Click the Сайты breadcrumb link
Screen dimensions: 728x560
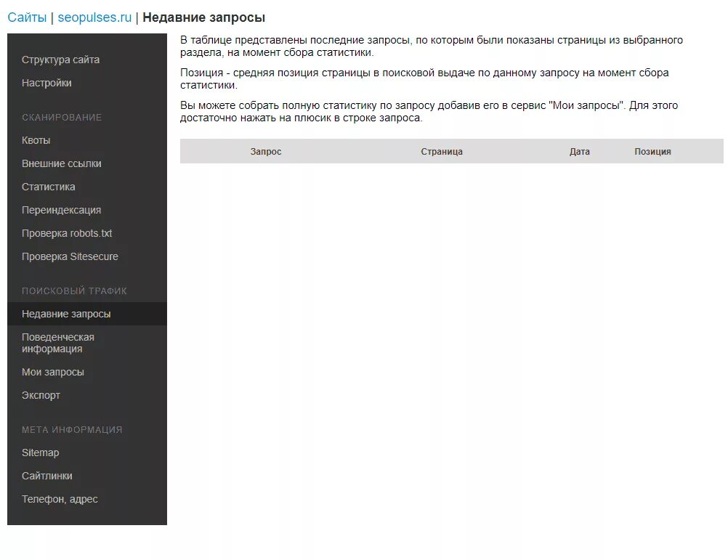click(x=25, y=17)
